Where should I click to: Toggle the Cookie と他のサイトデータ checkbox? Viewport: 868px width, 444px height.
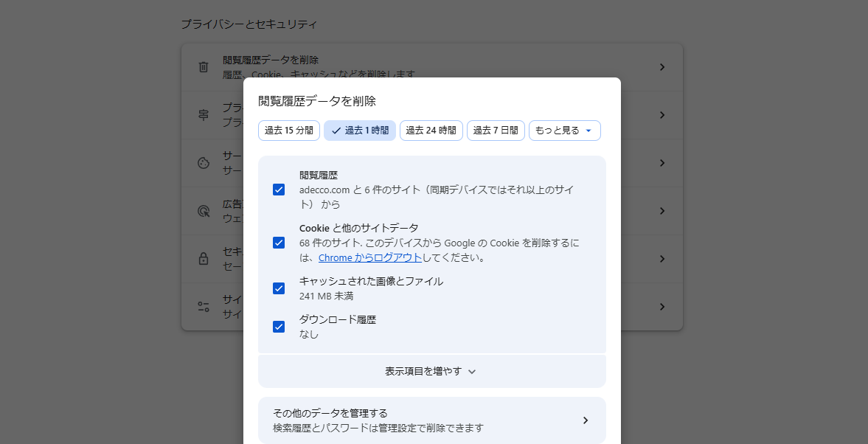[279, 243]
